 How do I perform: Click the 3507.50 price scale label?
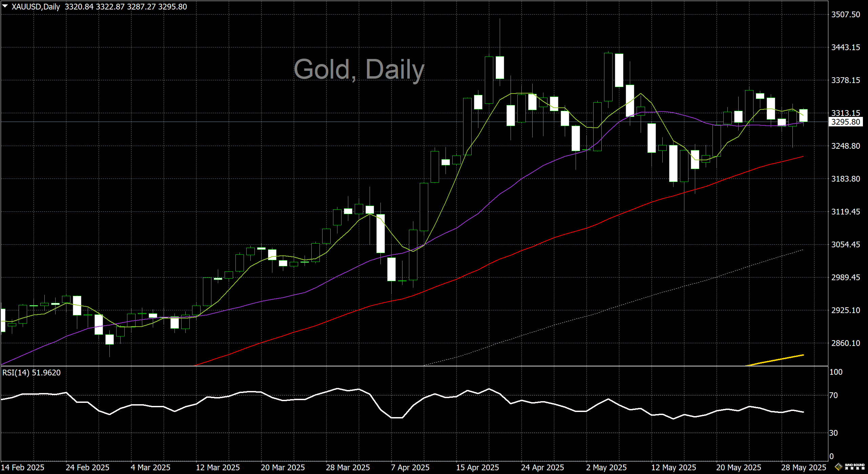tap(846, 15)
